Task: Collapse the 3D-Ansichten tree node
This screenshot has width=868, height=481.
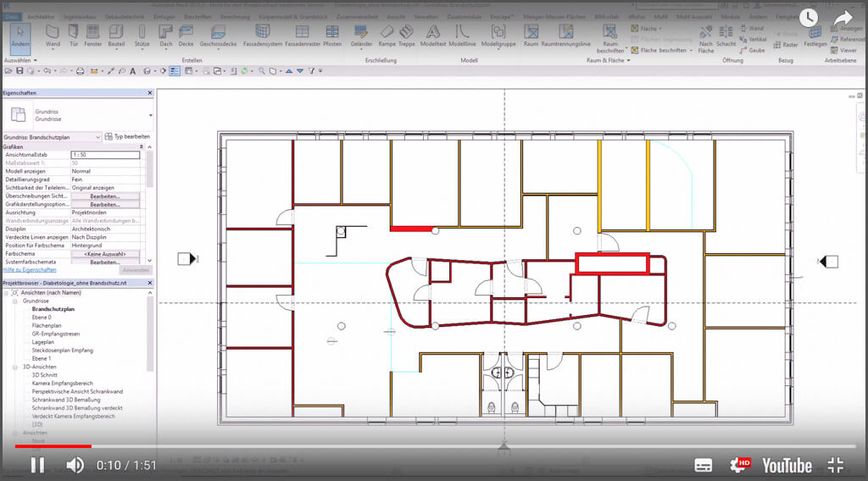Action: pos(16,367)
